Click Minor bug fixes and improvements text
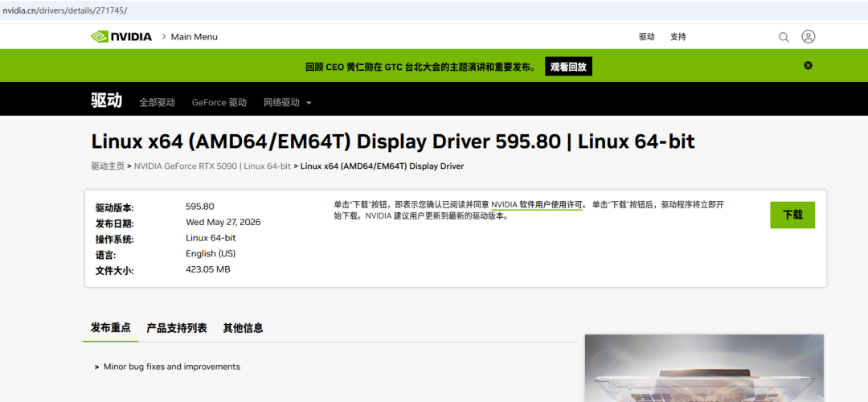 coord(172,367)
